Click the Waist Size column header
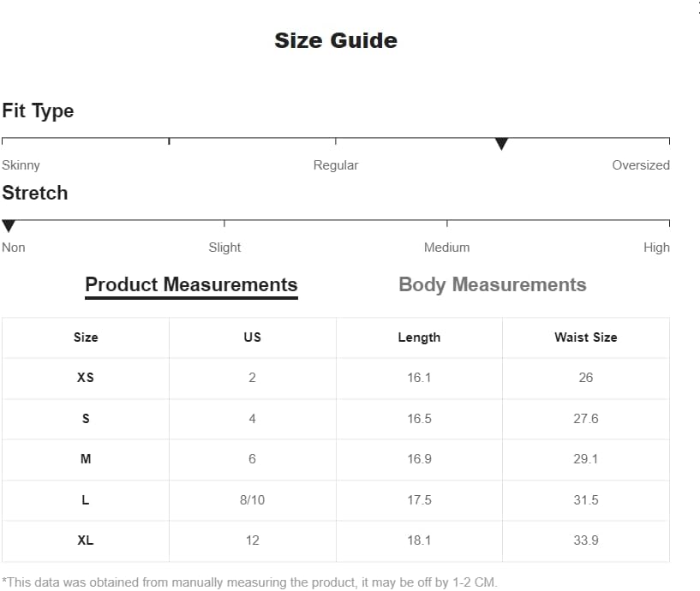Viewport: 700px width, 591px height. [586, 337]
